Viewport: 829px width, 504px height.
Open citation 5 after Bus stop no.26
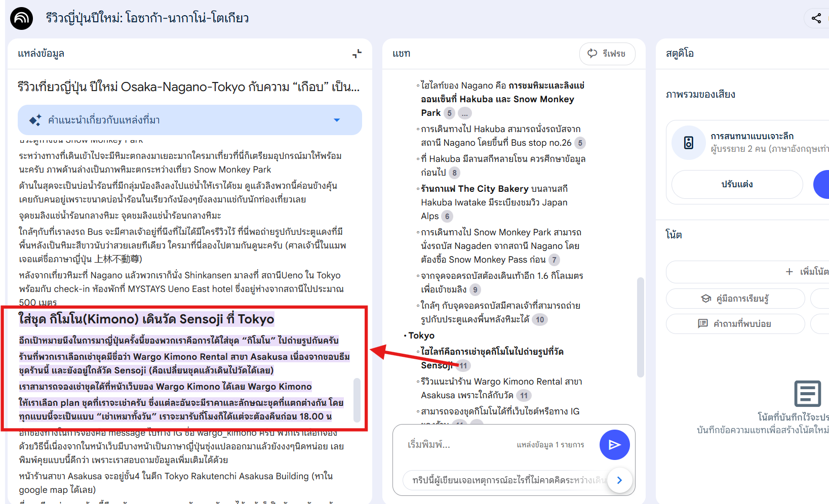pos(580,143)
